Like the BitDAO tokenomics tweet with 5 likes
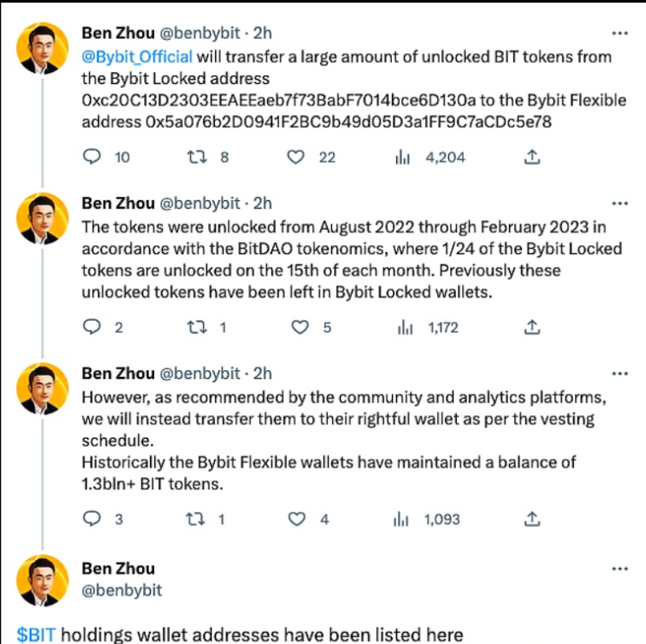This screenshot has width=646, height=644. point(301,328)
